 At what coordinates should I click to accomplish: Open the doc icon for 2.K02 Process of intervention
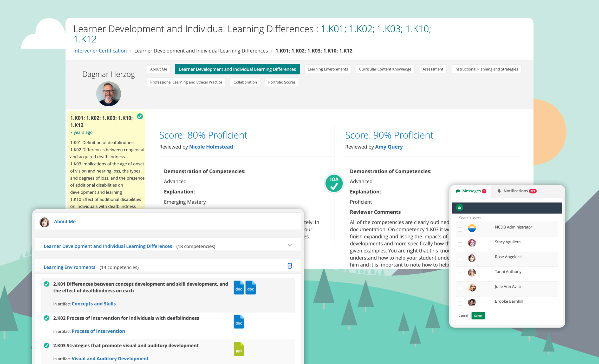(238, 322)
